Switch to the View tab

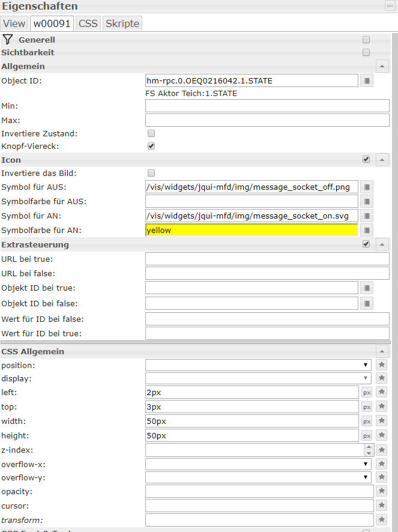(14, 23)
